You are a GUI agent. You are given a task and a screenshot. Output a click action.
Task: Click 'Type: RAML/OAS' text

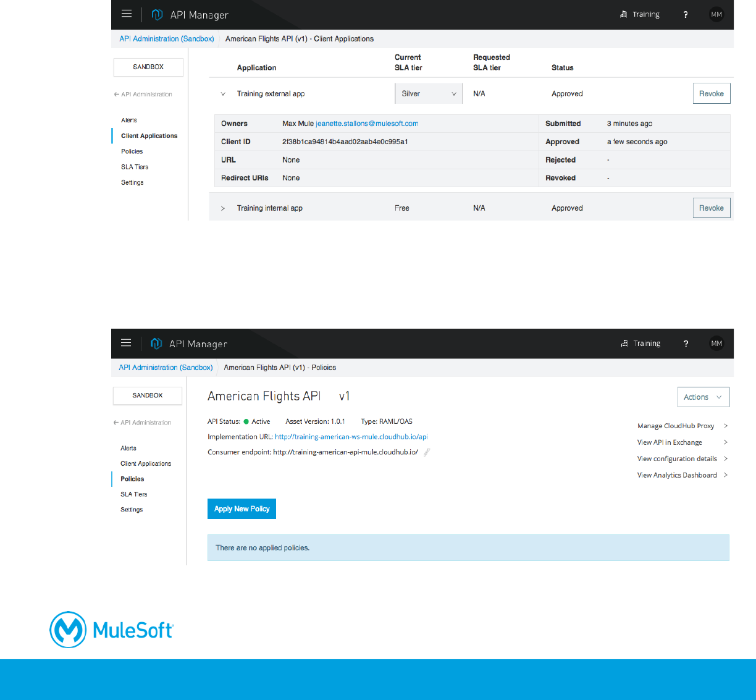(387, 421)
